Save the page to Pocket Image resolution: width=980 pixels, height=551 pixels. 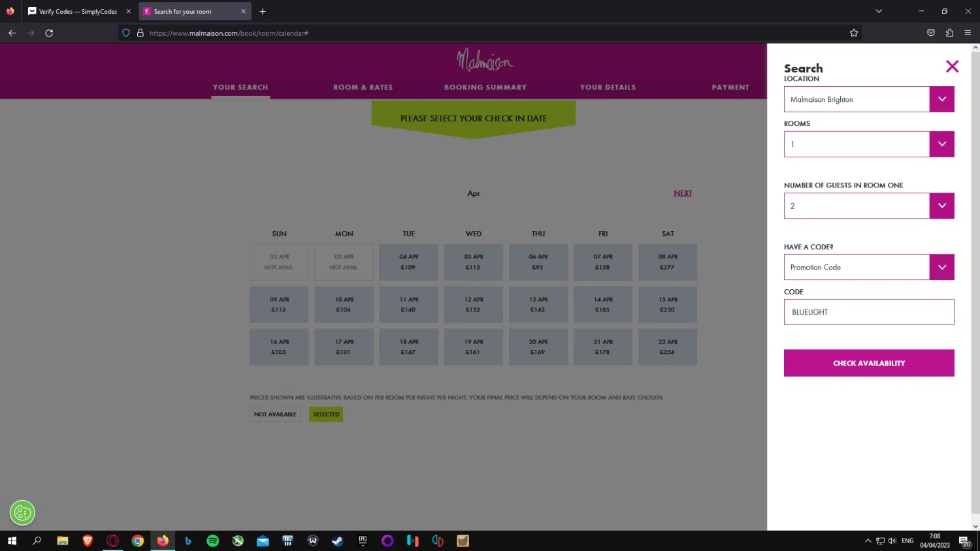(931, 33)
